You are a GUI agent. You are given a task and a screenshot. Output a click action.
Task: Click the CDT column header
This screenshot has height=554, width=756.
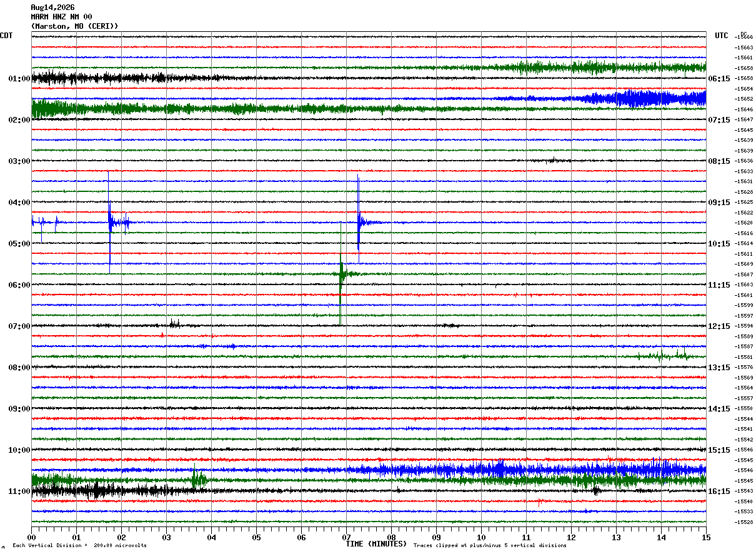tap(6, 36)
